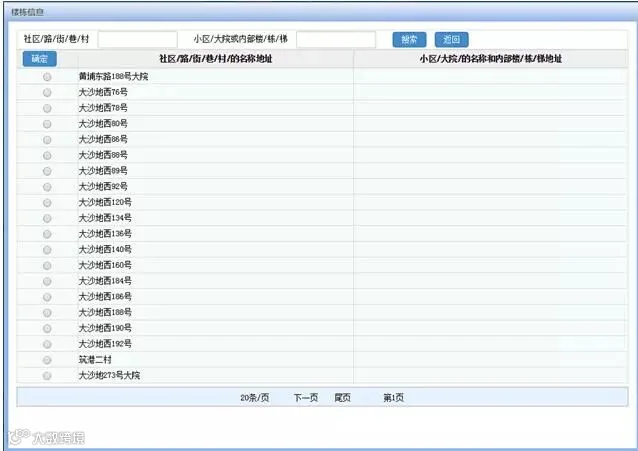Viewport: 638px width, 451px height.
Task: Click the 大沙地西89号 address cell
Action: [216, 171]
